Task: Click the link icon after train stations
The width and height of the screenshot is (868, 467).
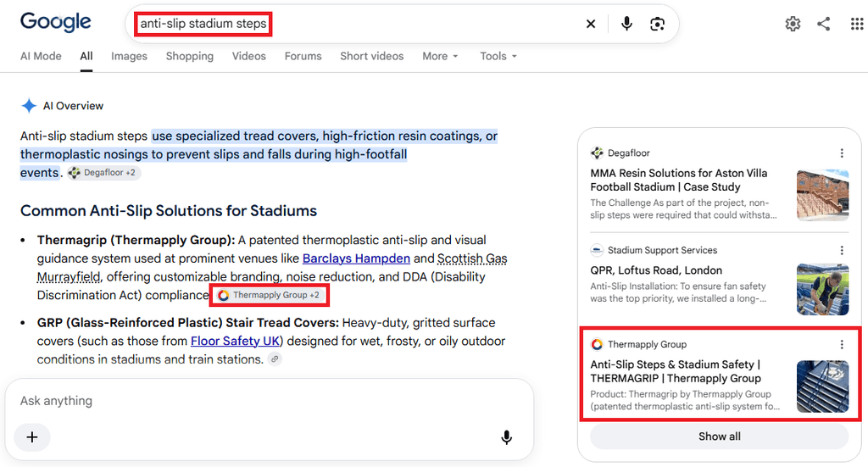Action: click(275, 359)
